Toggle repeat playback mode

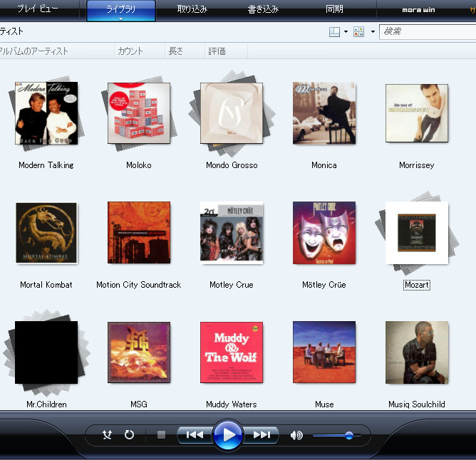tap(129, 435)
